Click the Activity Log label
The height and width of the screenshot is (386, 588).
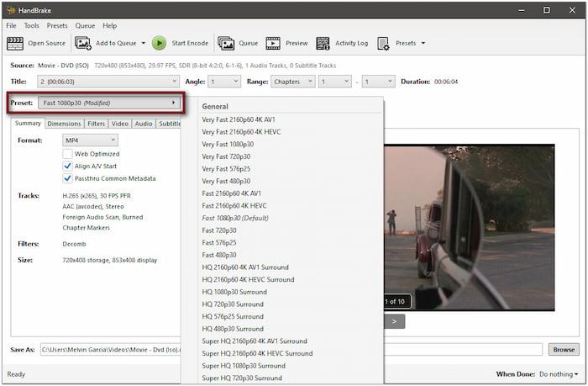(352, 43)
